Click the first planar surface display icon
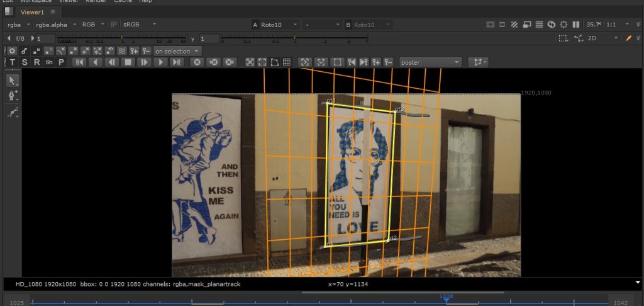The width and height of the screenshot is (644, 306). point(250,62)
